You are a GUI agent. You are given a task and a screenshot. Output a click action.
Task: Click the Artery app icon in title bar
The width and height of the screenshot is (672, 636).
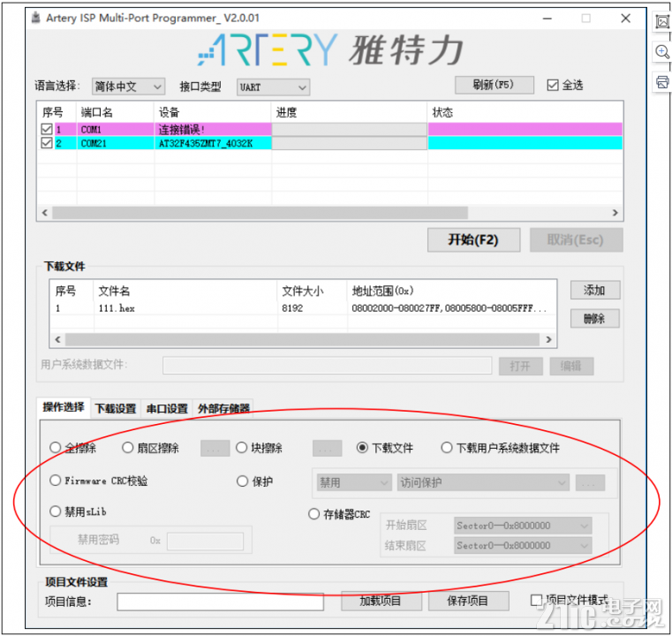click(x=36, y=18)
